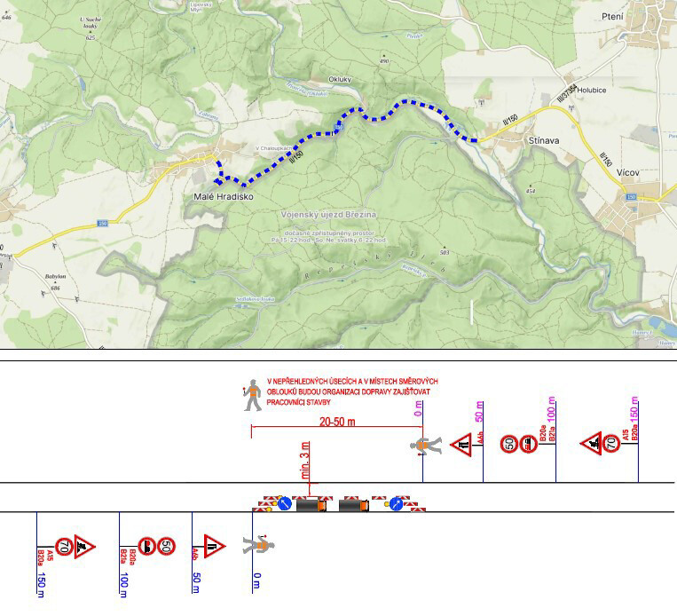
Task: Click the Ptení town label
Action: pos(612,17)
